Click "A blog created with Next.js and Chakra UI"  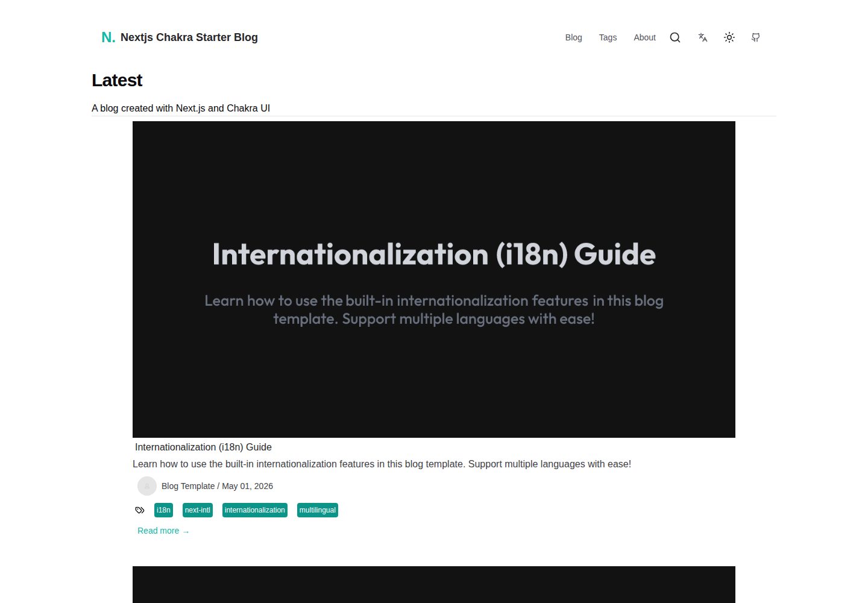click(x=181, y=108)
